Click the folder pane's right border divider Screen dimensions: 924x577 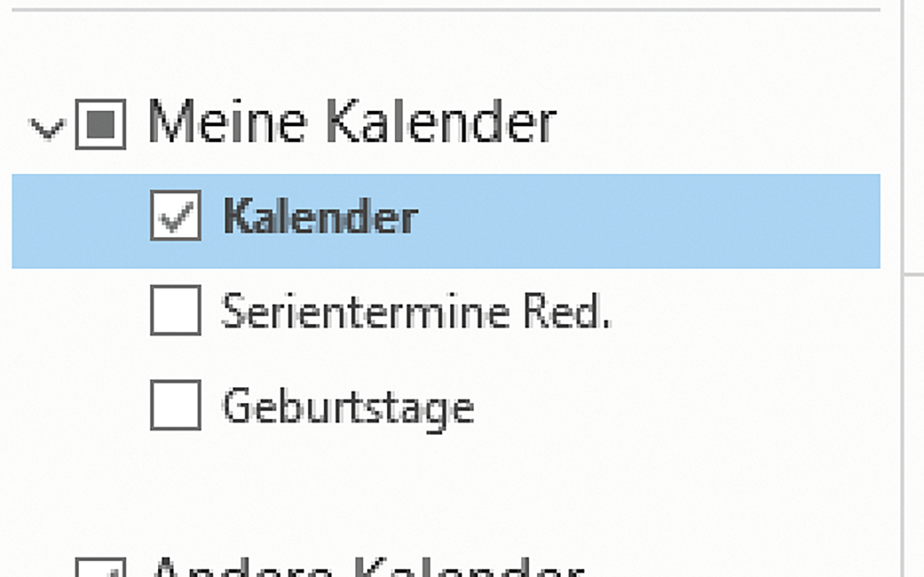point(903,198)
